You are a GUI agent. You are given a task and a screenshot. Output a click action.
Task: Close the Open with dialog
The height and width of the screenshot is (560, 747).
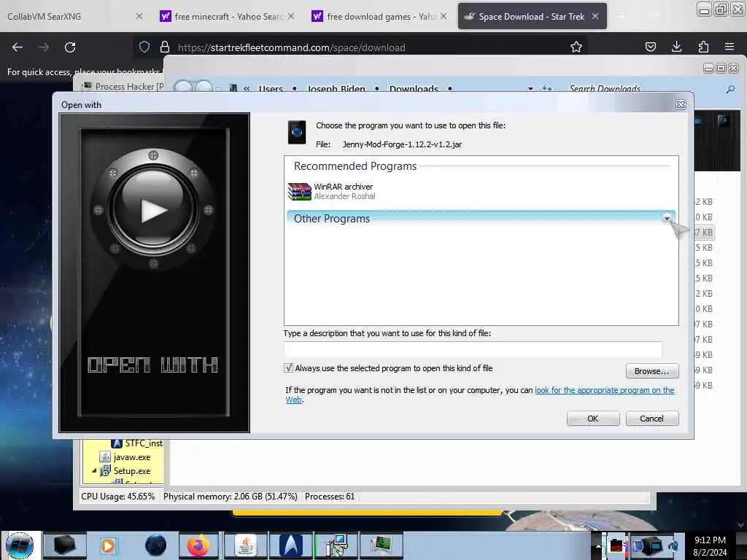click(x=681, y=105)
